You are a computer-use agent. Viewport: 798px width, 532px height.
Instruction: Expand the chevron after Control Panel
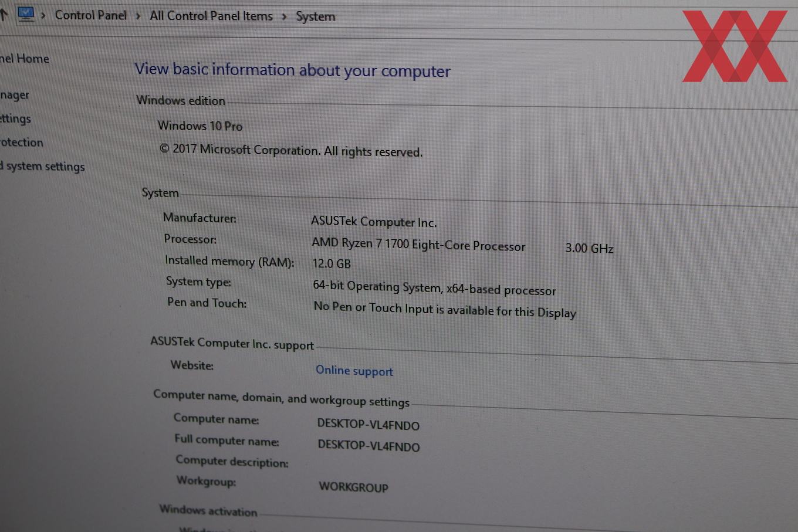(x=138, y=16)
